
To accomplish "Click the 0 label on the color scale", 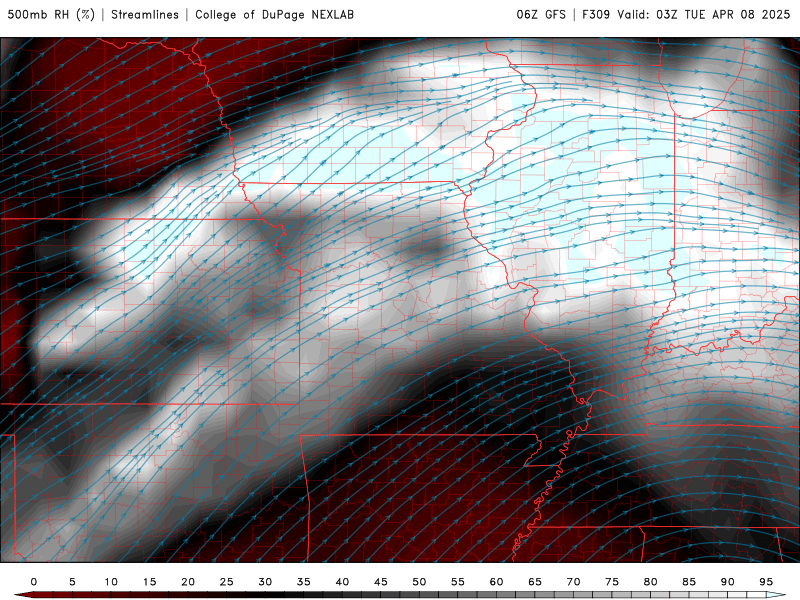I will point(34,582).
